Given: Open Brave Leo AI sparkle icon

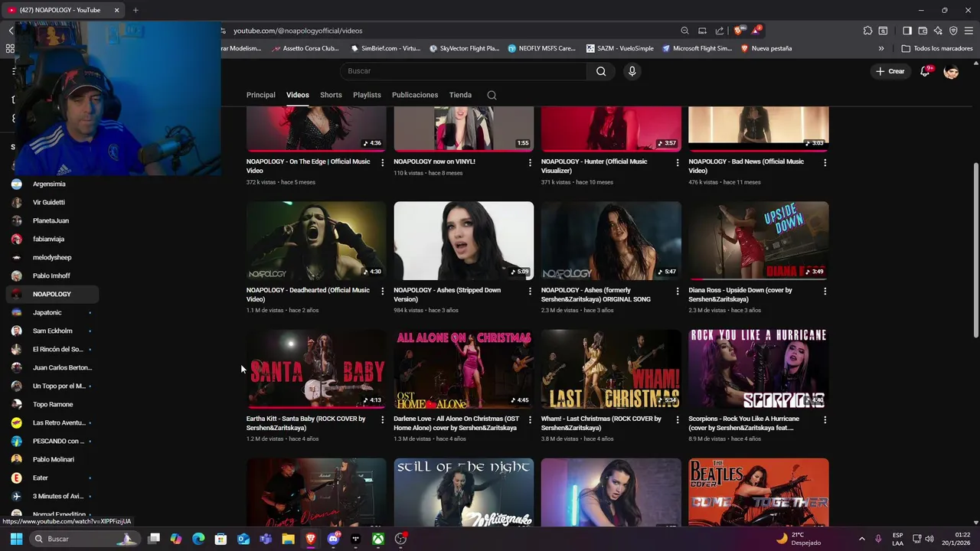Looking at the screenshot, I should 938,31.
